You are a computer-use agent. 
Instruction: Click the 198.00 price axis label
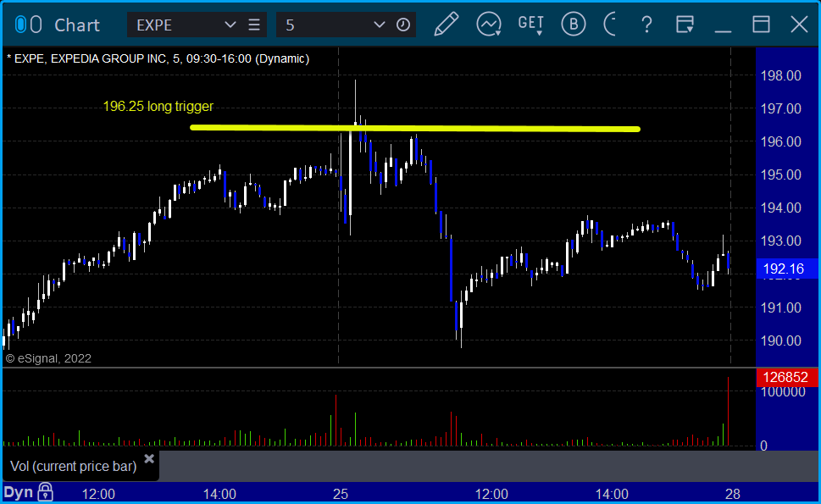point(780,76)
